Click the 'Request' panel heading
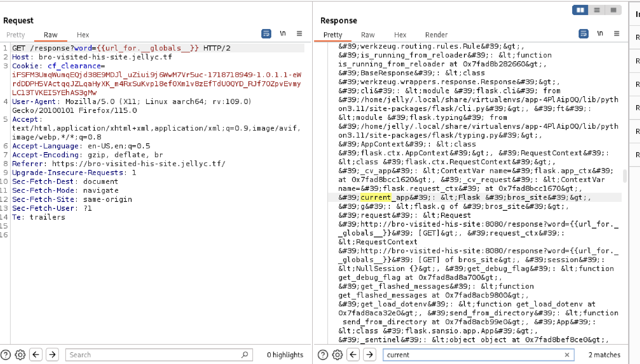640x364 pixels. point(18,21)
